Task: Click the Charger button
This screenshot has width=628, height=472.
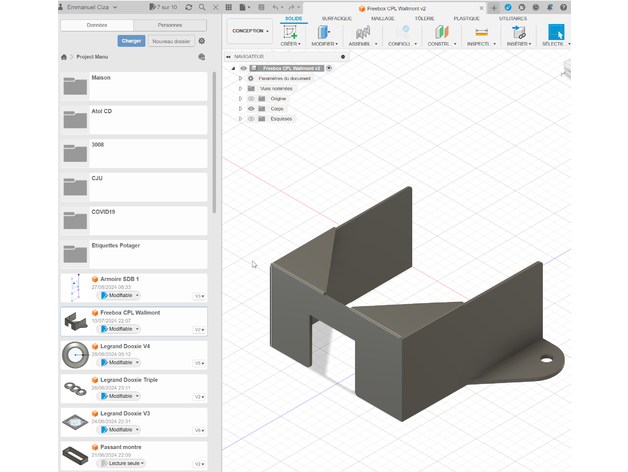Action: click(130, 41)
